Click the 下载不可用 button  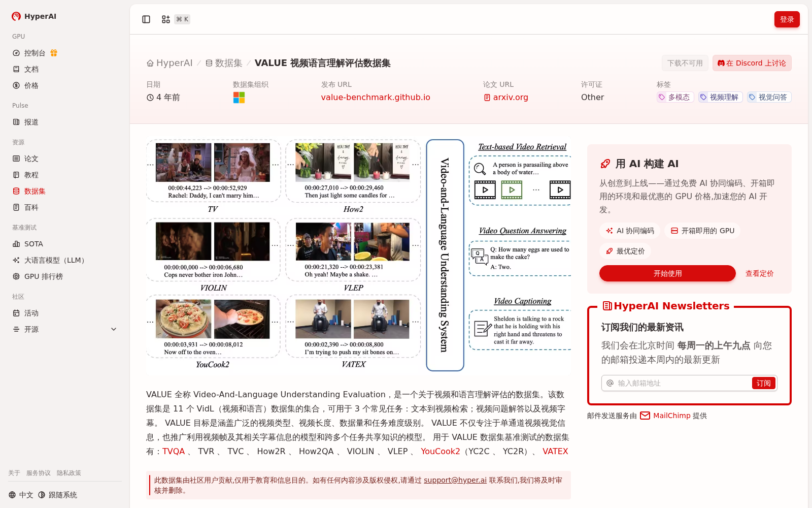685,63
